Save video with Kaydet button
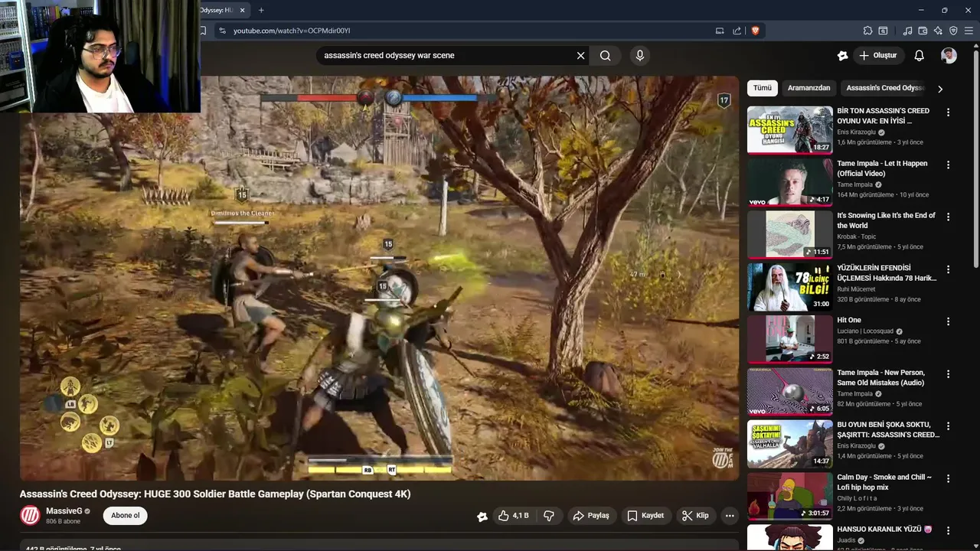 pyautogui.click(x=645, y=516)
